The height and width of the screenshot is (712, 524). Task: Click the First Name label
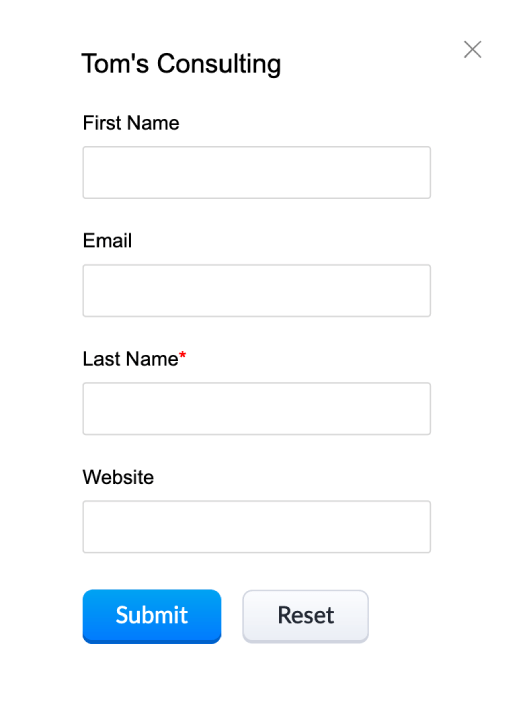tap(131, 123)
